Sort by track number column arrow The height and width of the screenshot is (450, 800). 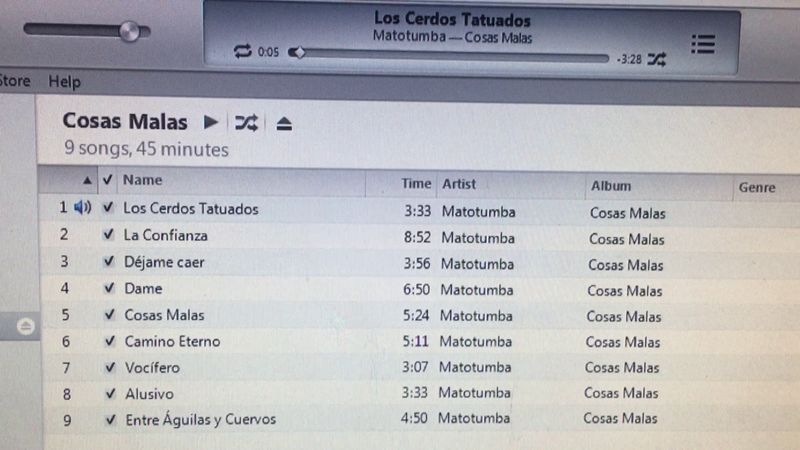click(87, 180)
